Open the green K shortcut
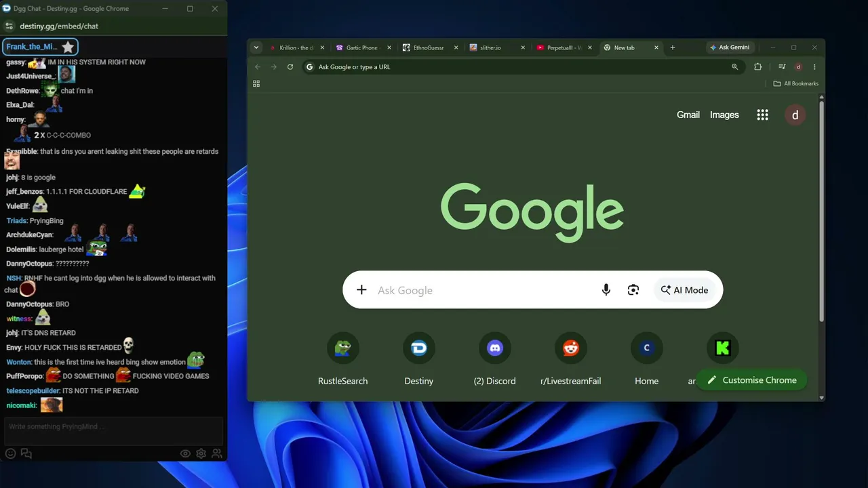The height and width of the screenshot is (488, 868). click(722, 348)
